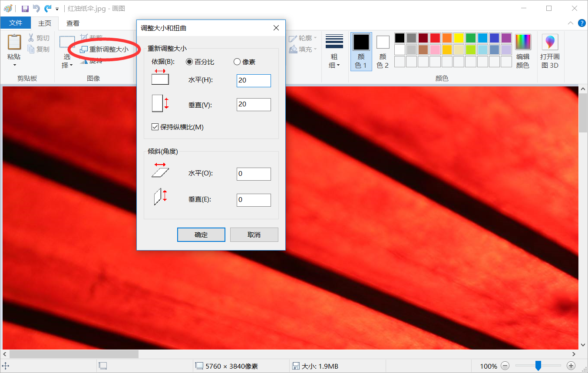
Task: Confirm with the 确定 button
Action: click(201, 234)
